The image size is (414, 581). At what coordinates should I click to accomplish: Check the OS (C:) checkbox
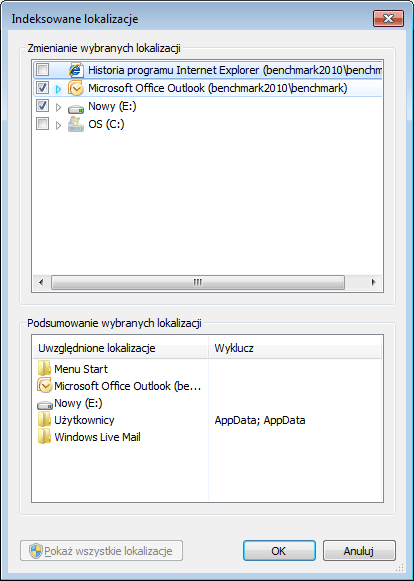pos(42,124)
